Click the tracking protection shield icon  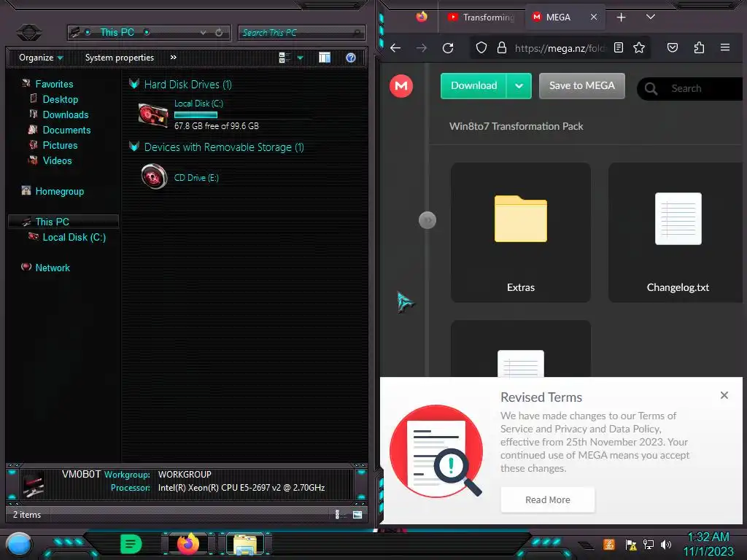tap(481, 47)
